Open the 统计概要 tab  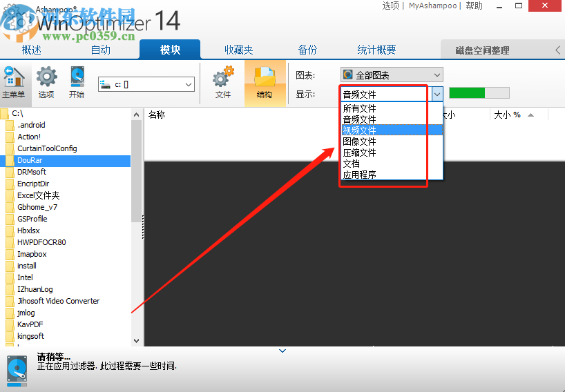coord(376,50)
